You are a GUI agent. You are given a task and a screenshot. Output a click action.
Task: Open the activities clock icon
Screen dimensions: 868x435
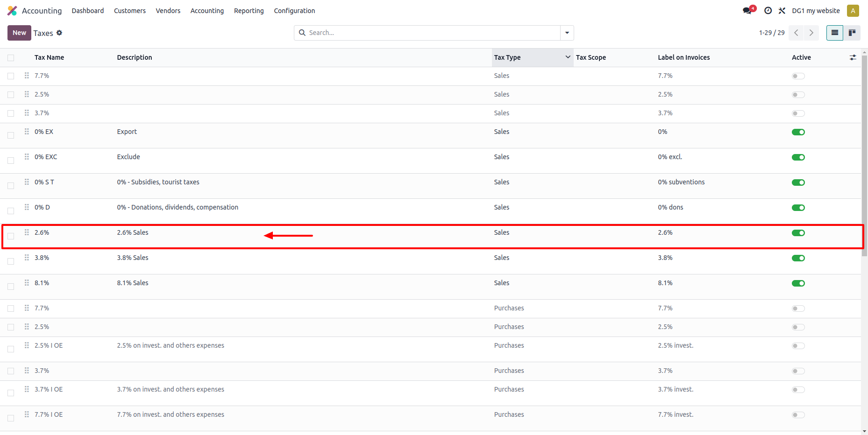pyautogui.click(x=768, y=11)
